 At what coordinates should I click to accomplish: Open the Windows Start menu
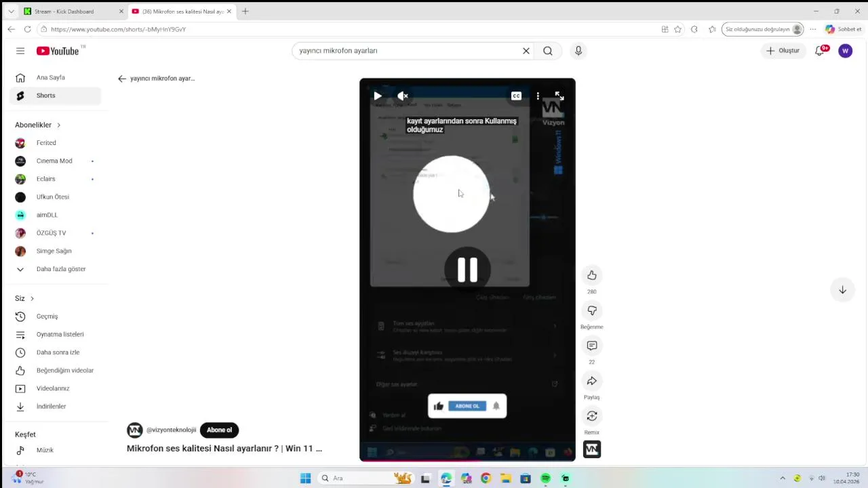(x=306, y=479)
